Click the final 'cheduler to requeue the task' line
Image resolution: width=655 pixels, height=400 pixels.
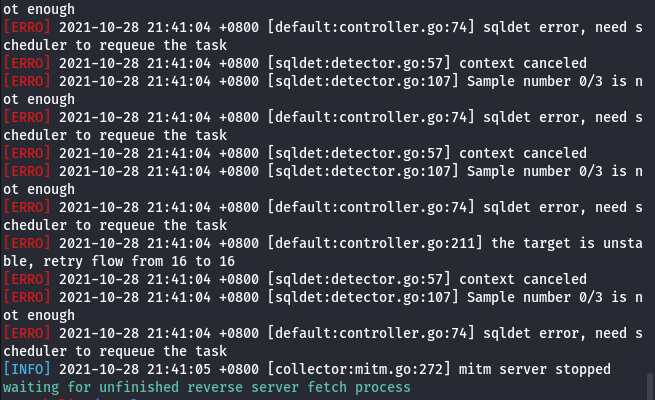pyautogui.click(x=115, y=351)
